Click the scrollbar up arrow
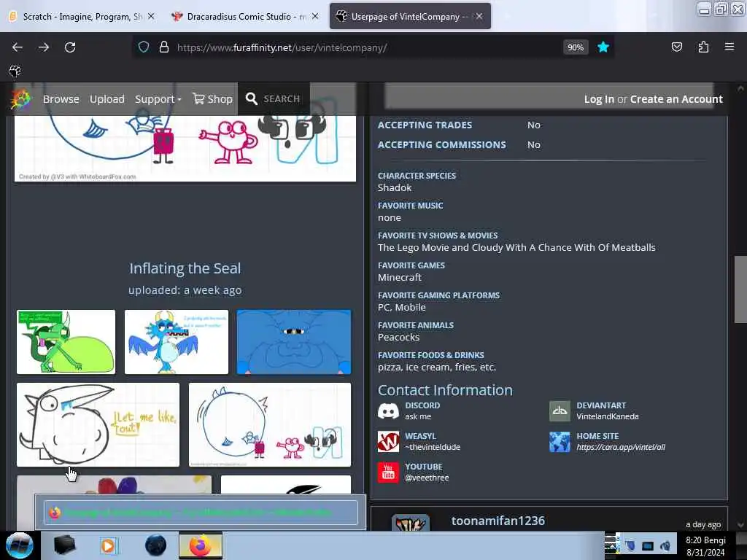 pos(740,88)
